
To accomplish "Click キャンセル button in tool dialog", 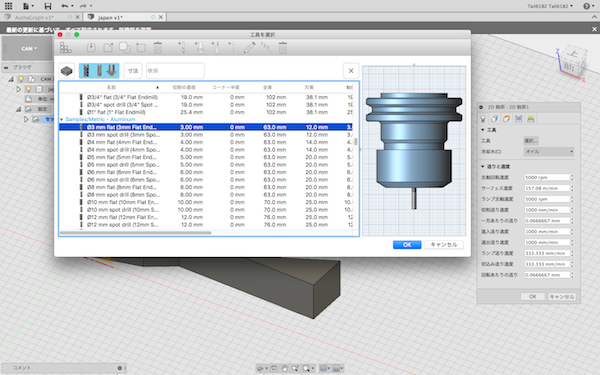I will pyautogui.click(x=444, y=245).
